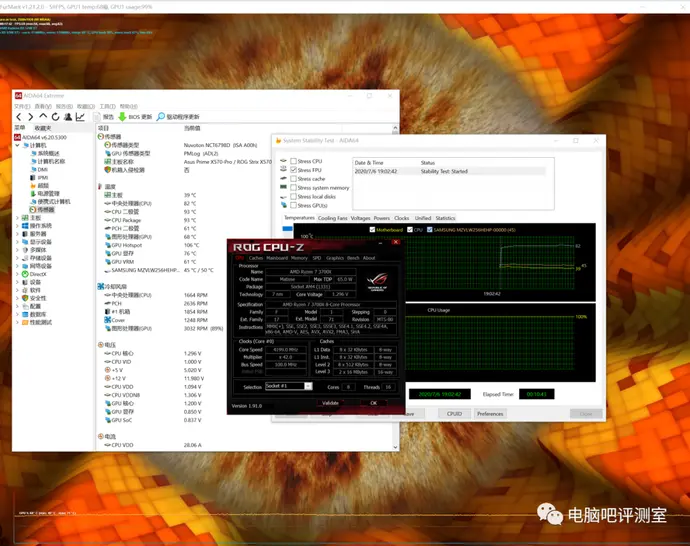
Task: Uncheck the Stress FPU checkbox
Action: point(293,170)
